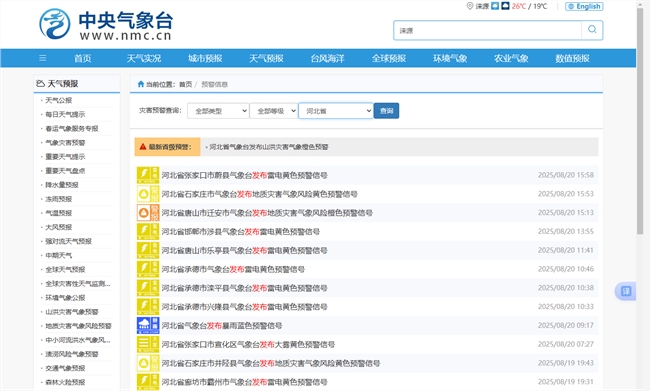650x391 pixels.
Task: Open 环境气象 navigation item
Action: click(x=450, y=58)
